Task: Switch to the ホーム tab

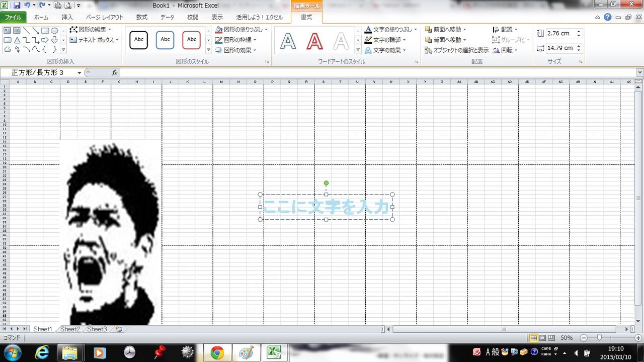Action: 41,17
